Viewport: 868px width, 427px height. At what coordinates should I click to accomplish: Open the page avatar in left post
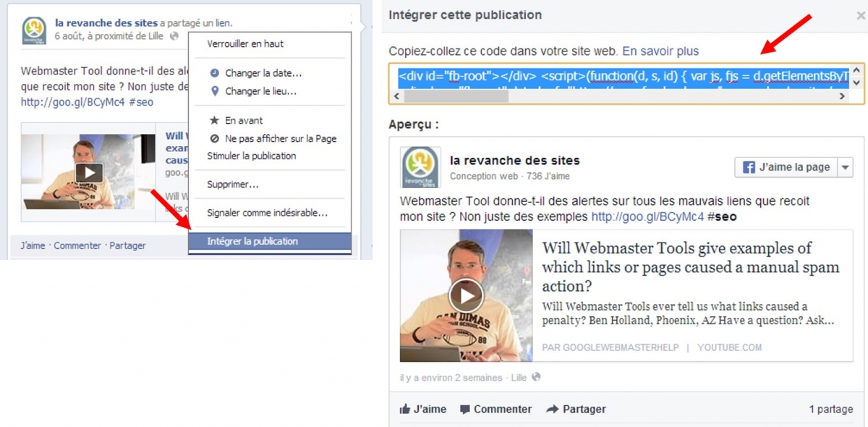pos(34,30)
